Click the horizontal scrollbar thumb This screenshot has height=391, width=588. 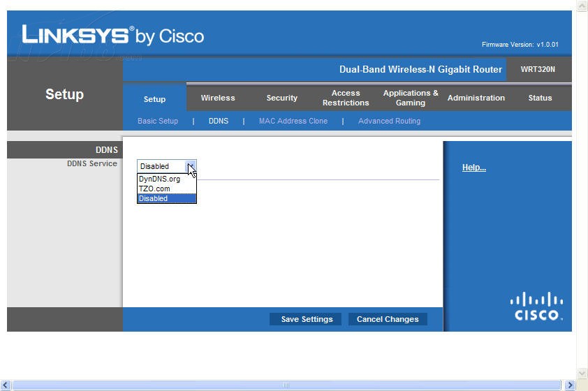[x=286, y=385]
